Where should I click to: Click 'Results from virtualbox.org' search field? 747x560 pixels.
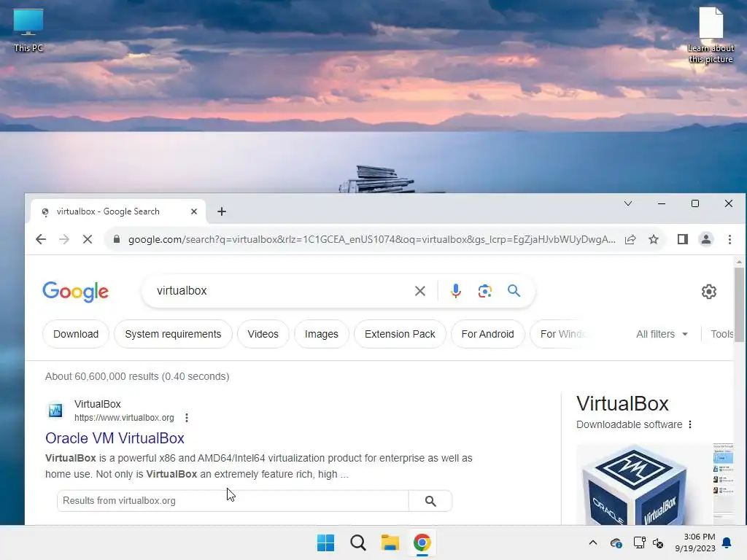click(x=233, y=501)
